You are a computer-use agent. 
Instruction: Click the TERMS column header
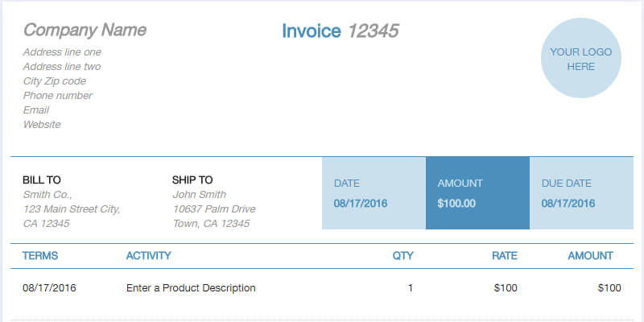click(x=40, y=256)
